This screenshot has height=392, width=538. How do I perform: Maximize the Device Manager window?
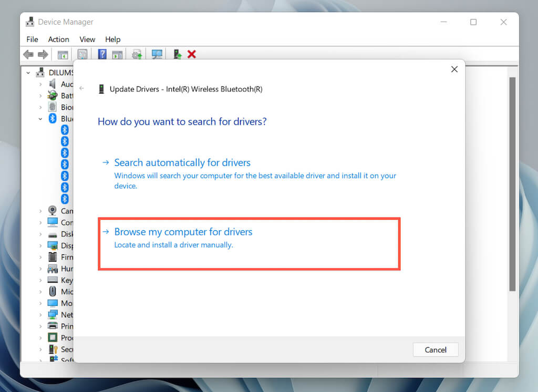coord(473,22)
